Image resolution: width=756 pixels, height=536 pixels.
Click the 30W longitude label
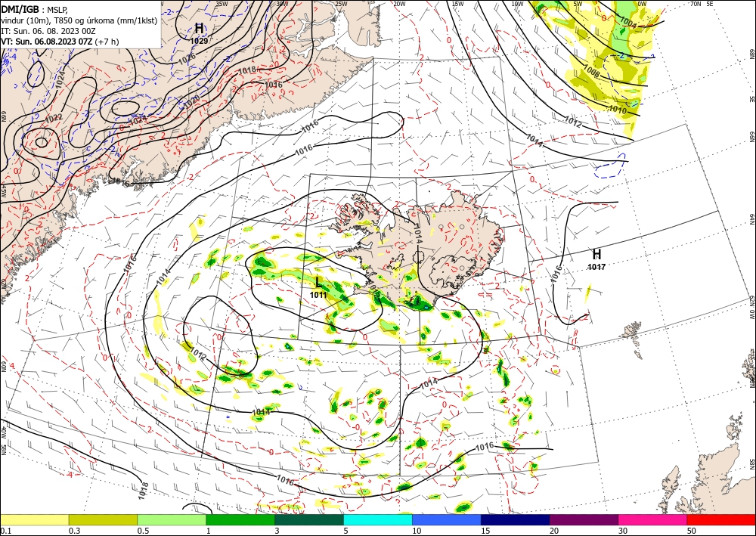(x=282, y=4)
